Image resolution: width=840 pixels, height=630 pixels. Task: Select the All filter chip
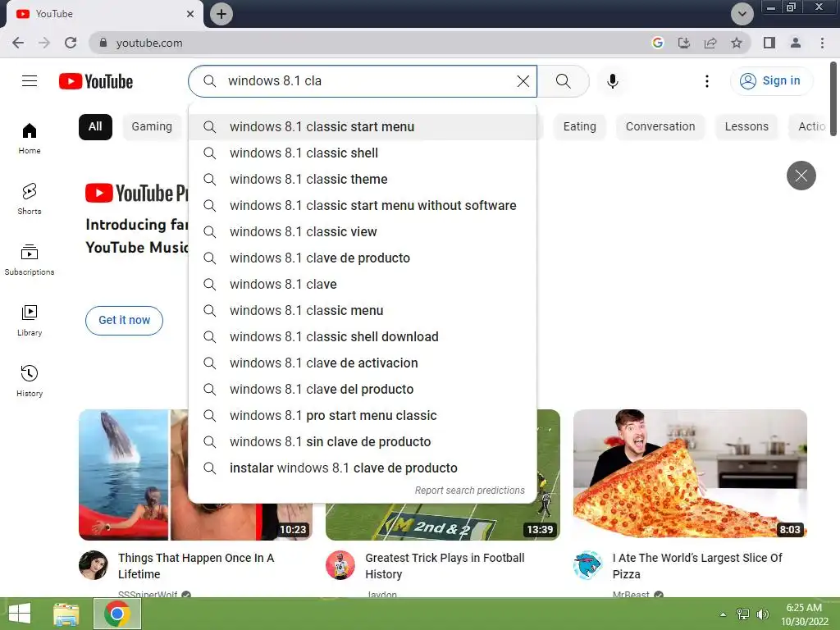click(95, 127)
